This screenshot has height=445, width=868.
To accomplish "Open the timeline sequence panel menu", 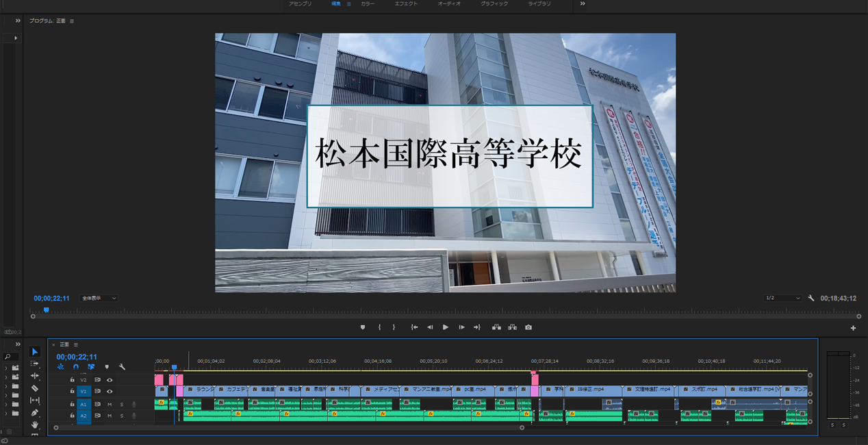I will coord(76,344).
